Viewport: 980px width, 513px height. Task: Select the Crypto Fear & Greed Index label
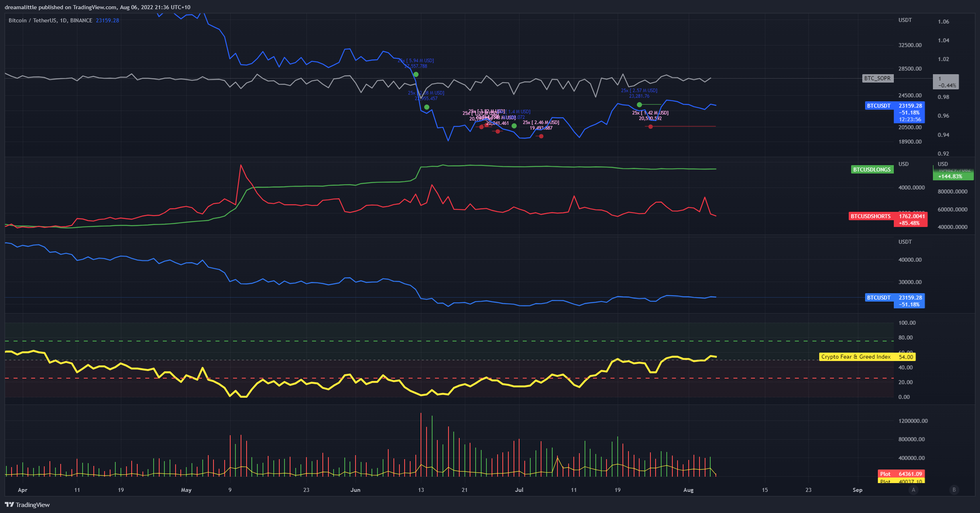856,357
